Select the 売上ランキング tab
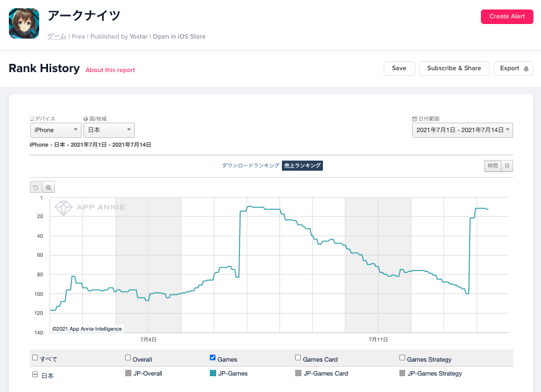Image resolution: width=541 pixels, height=392 pixels. point(302,166)
